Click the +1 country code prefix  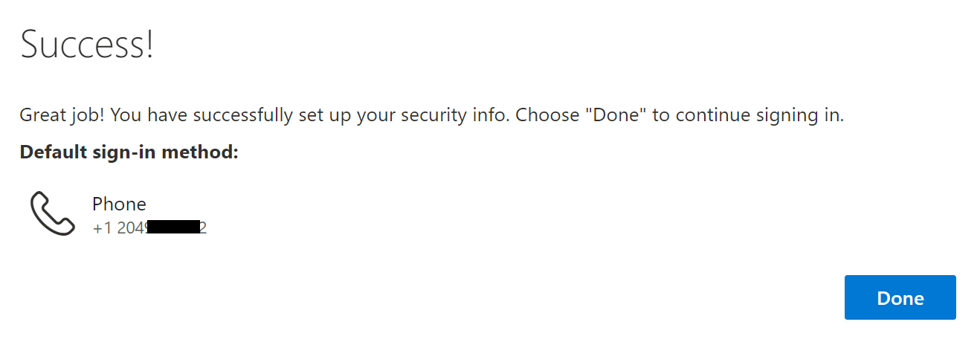click(103, 228)
